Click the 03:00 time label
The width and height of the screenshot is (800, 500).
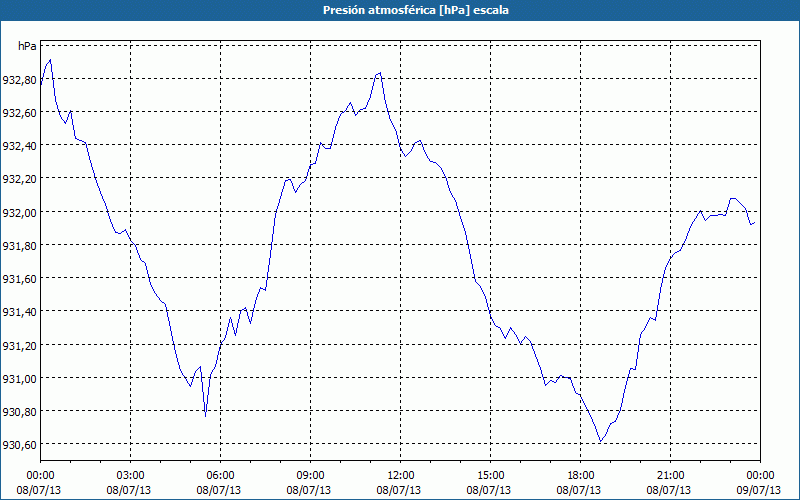(131, 476)
